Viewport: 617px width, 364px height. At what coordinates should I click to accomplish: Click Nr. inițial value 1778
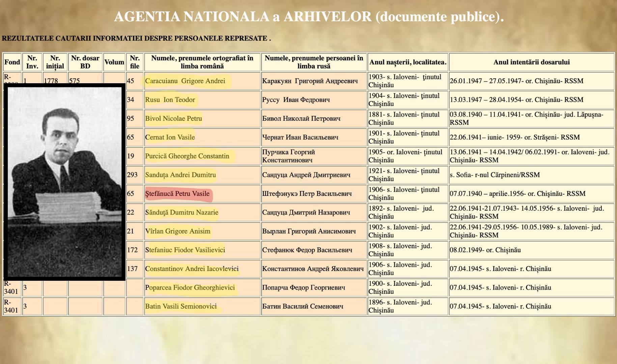point(51,81)
